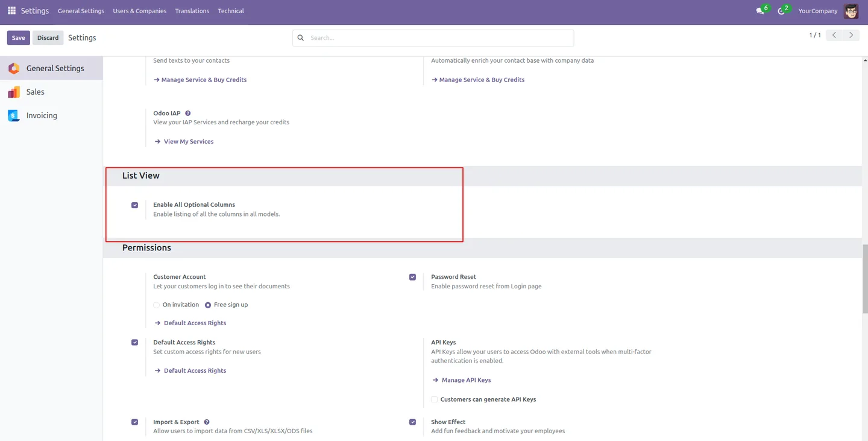Select General Settings in the left sidebar

point(51,68)
